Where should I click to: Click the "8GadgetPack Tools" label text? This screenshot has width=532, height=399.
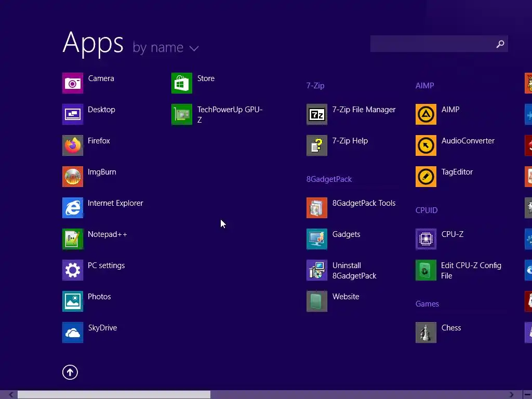click(x=364, y=203)
